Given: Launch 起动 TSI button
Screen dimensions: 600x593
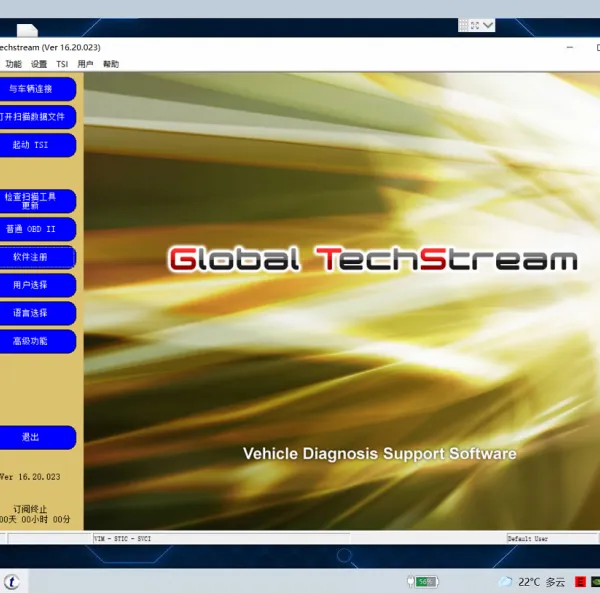Looking at the screenshot, I should [37, 145].
